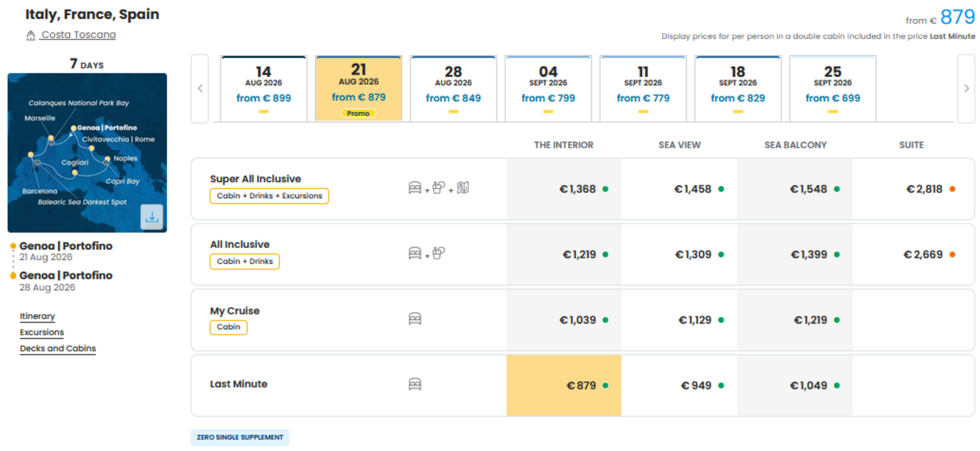The width and height of the screenshot is (980, 451).
Task: Select All Inclusive interior €1,219
Action: pos(564,254)
